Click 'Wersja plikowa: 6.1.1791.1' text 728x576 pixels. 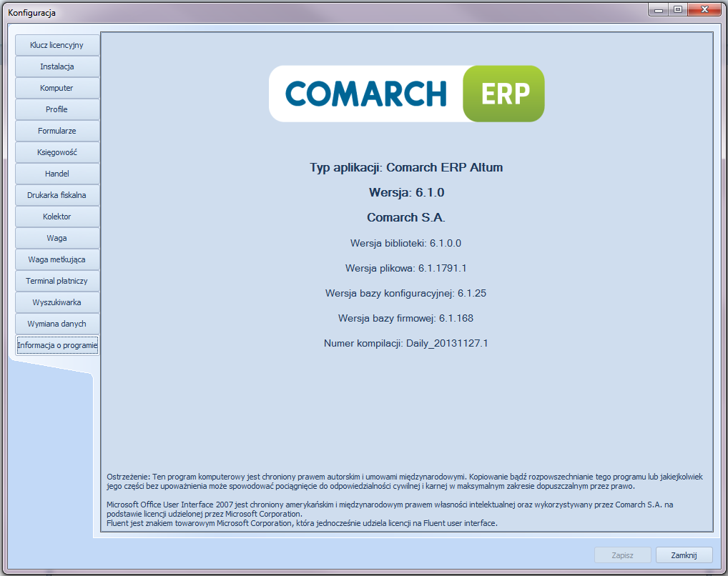pos(405,268)
